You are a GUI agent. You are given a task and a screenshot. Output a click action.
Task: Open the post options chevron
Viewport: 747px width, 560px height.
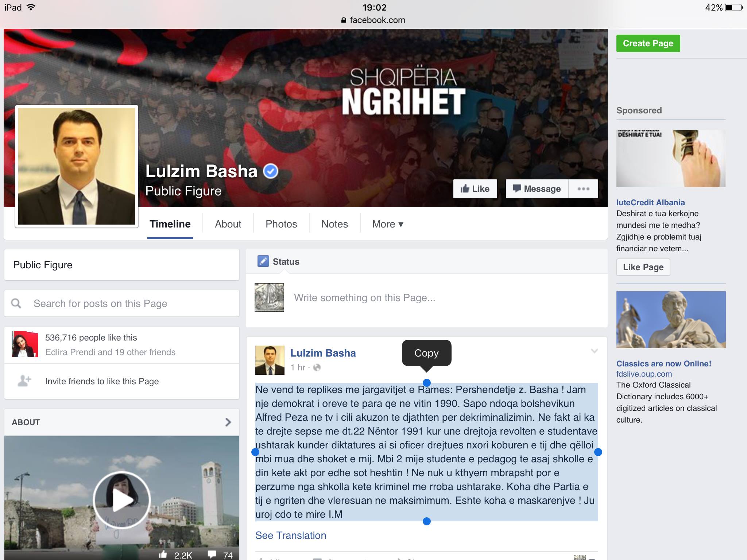595,351
